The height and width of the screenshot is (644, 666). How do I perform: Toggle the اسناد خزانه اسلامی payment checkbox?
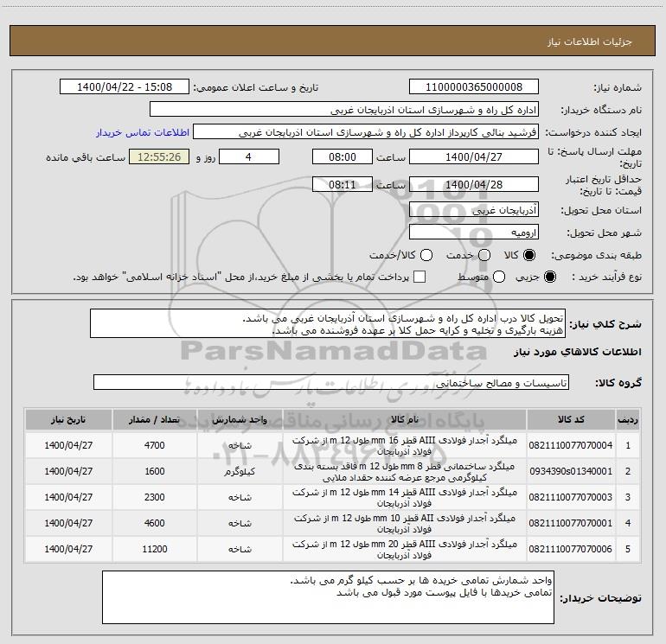click(x=419, y=277)
